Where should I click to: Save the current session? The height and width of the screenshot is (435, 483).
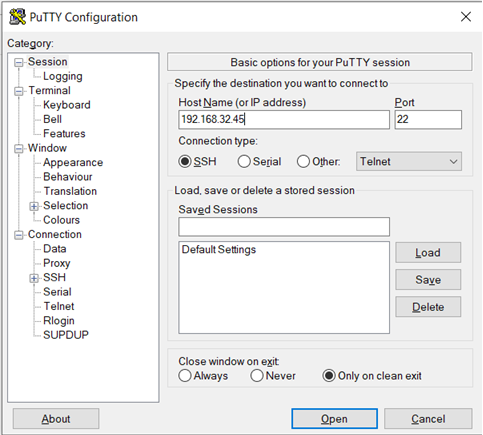pyautogui.click(x=428, y=280)
